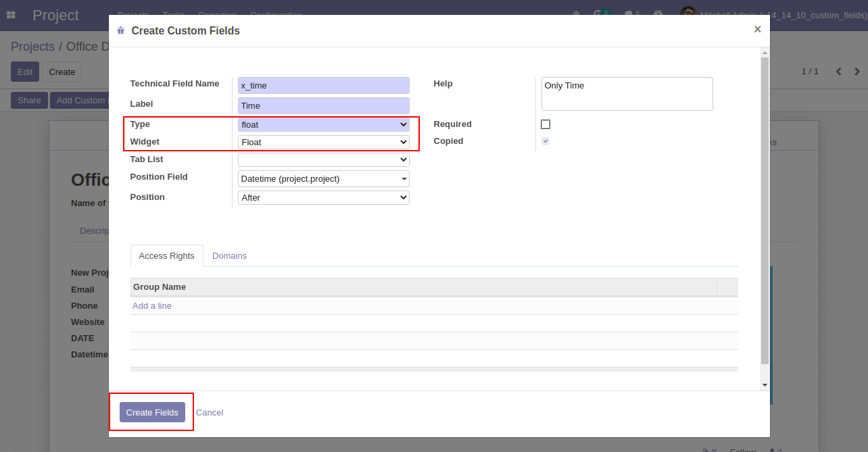Click the 1 / 1 pager counter
Viewport: 868px width, 452px height.
[x=810, y=72]
